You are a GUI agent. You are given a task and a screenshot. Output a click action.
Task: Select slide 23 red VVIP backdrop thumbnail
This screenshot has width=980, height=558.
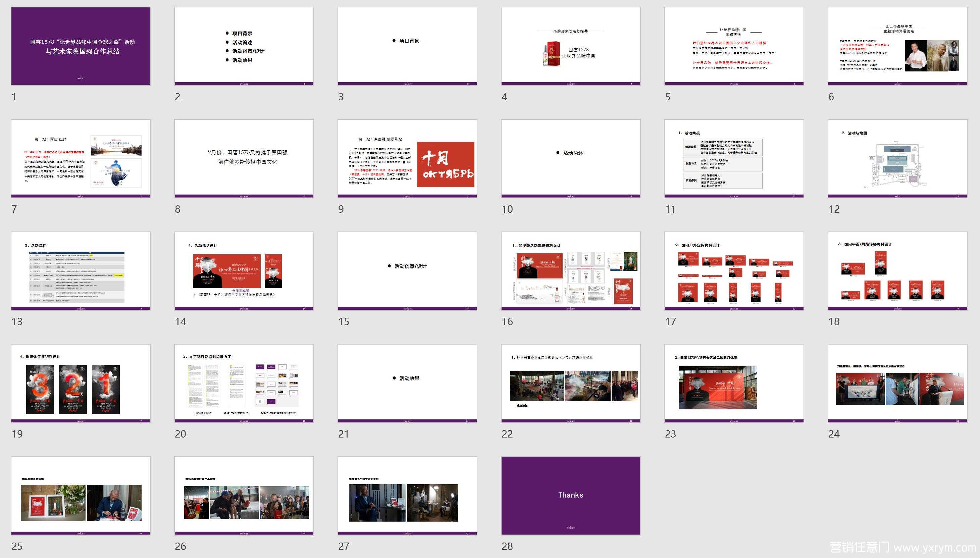(x=734, y=383)
